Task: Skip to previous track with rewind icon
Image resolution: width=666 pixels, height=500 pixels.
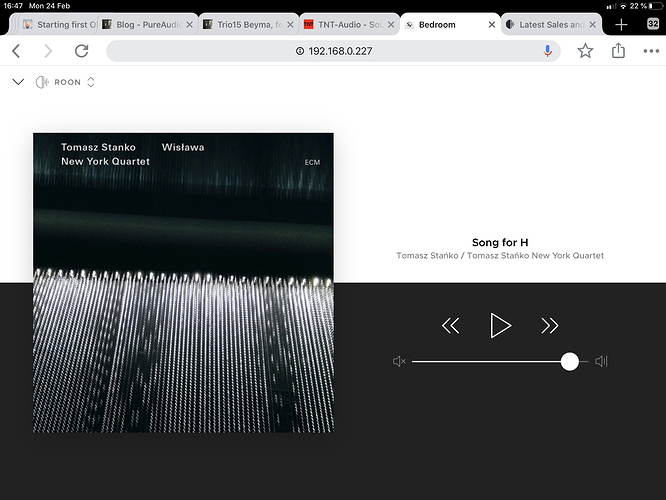Action: [x=451, y=326]
